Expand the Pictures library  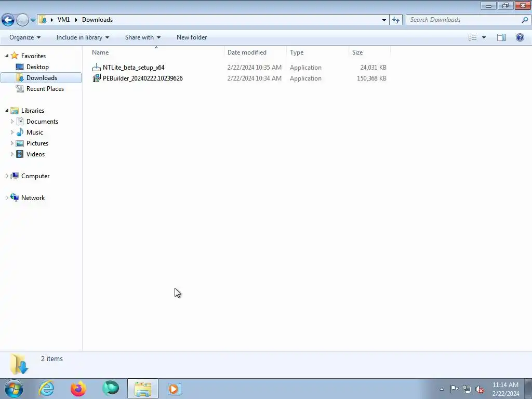pyautogui.click(x=12, y=143)
